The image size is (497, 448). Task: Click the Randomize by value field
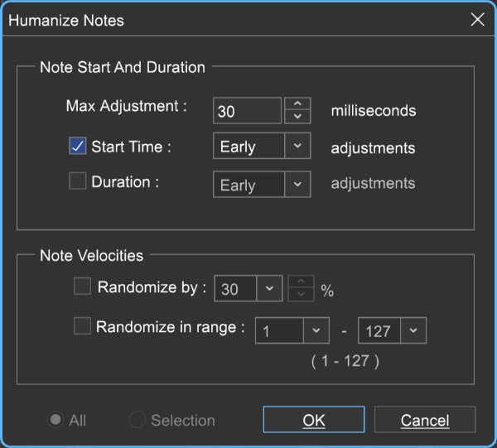coord(235,288)
